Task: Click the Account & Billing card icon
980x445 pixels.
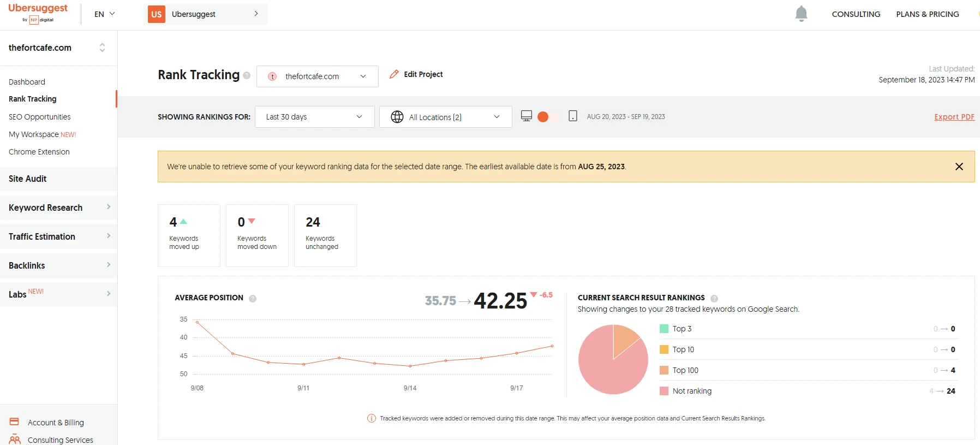Action: [15, 422]
